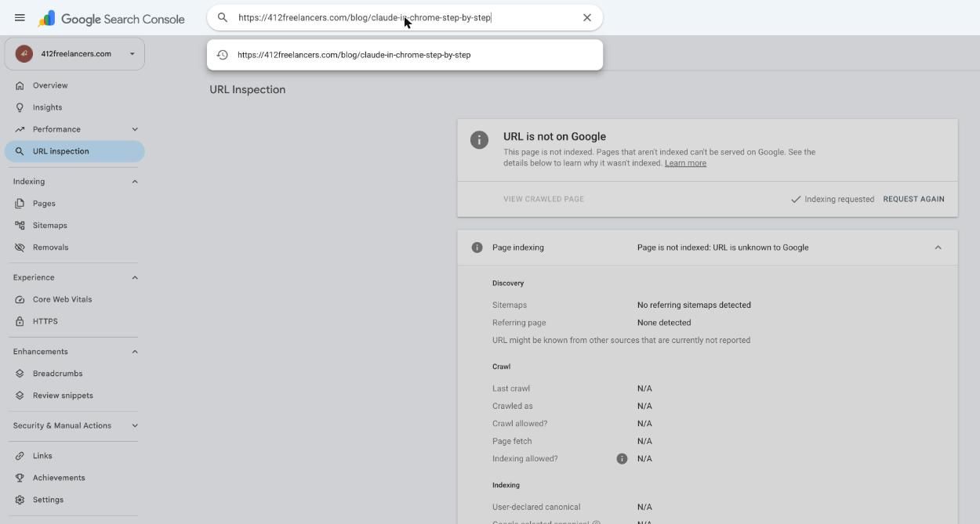This screenshot has height=524, width=980.
Task: Click 'No referring sitemaps detected' value
Action: click(x=694, y=305)
